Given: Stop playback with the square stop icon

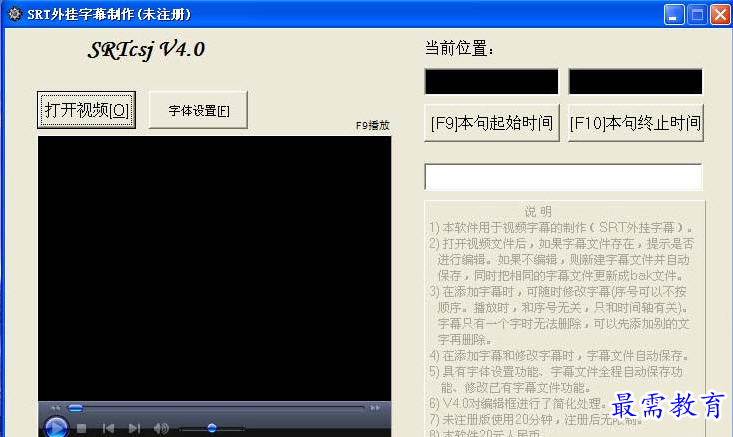Looking at the screenshot, I should tap(81, 428).
